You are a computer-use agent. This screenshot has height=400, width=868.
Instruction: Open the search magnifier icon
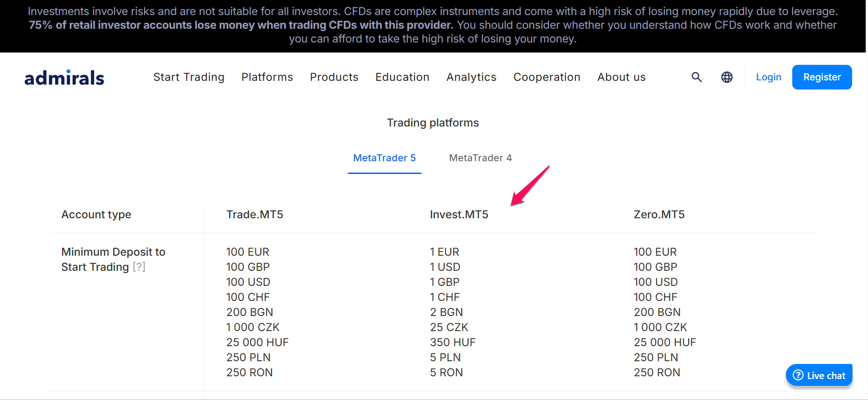click(696, 77)
